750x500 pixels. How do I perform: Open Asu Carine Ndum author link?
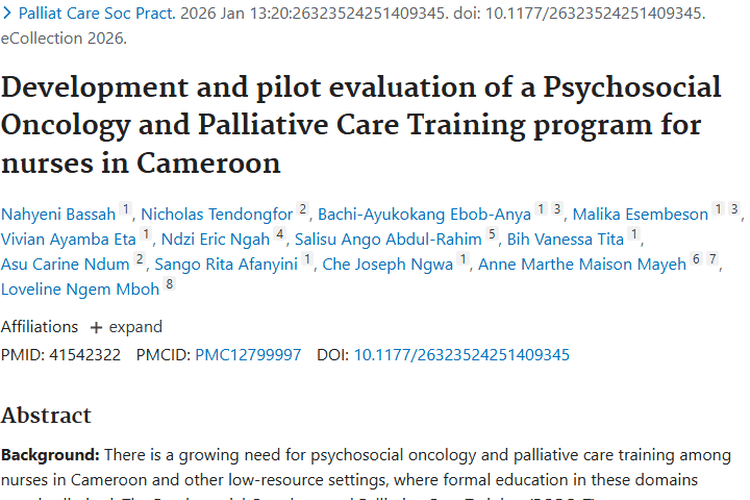tap(65, 264)
